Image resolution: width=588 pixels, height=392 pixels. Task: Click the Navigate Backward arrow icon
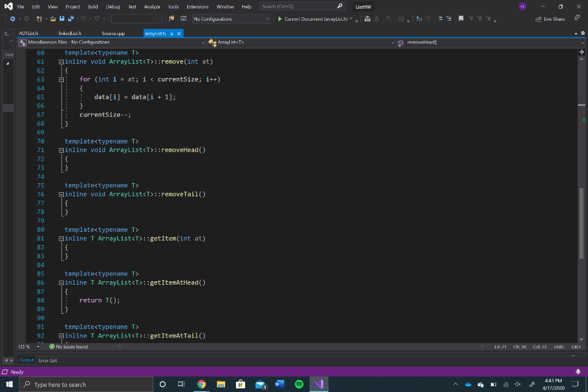pyautogui.click(x=13, y=18)
